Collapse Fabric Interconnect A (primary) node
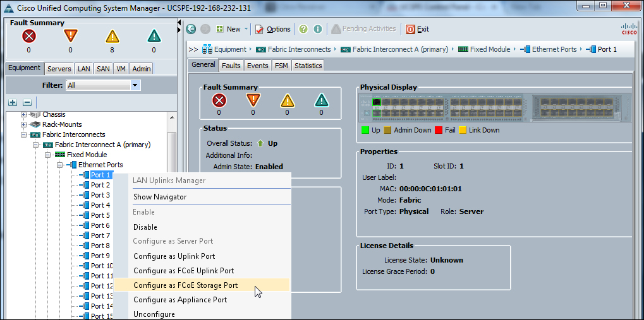Screen dimensions: 644x320 (36, 145)
